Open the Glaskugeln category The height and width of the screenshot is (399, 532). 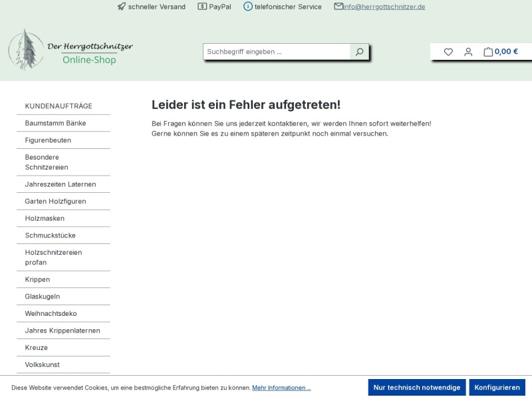pos(63,296)
